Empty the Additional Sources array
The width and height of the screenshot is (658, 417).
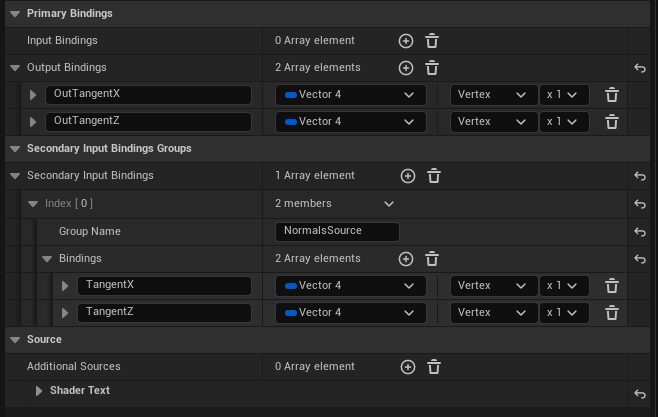[434, 367]
